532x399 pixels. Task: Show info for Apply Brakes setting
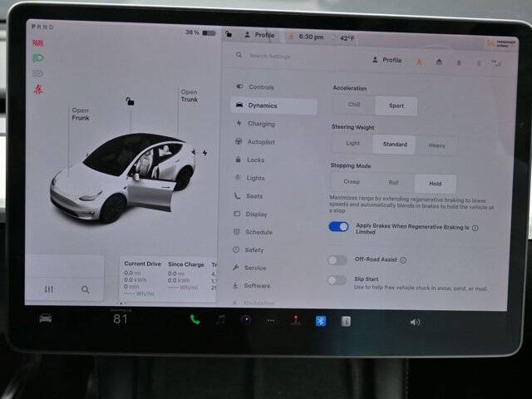click(475, 229)
